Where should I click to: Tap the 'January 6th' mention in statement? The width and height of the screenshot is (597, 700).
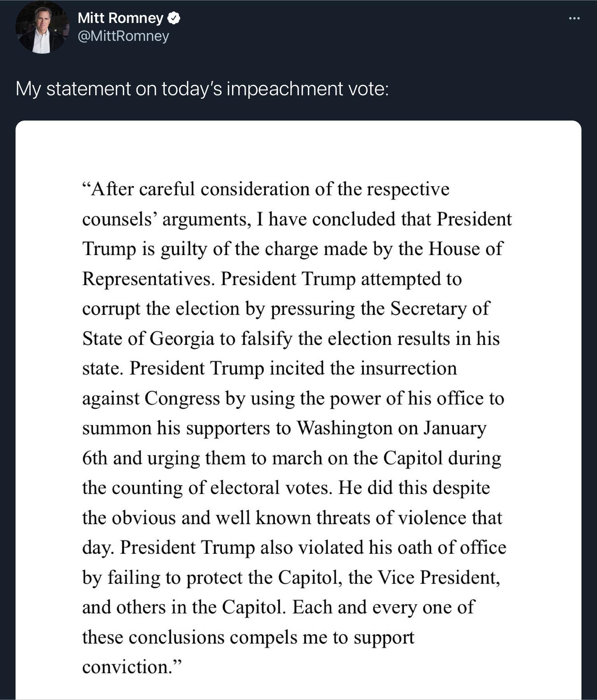pyautogui.click(x=454, y=429)
